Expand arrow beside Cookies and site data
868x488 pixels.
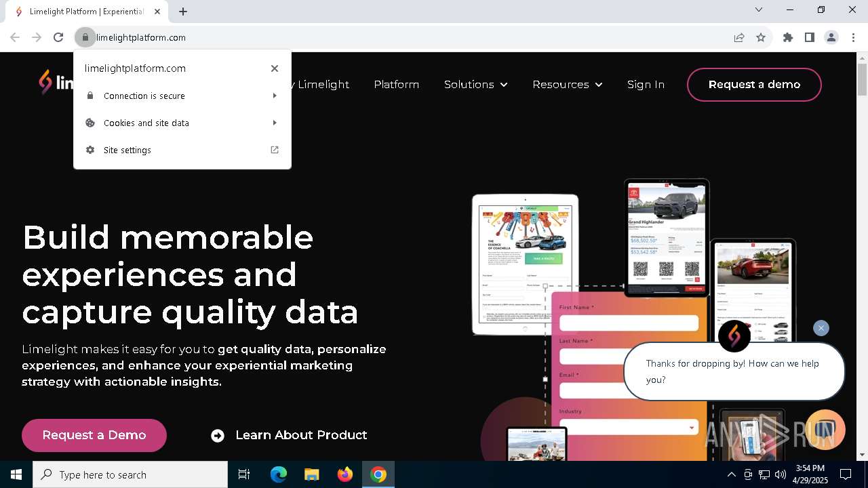coord(275,123)
